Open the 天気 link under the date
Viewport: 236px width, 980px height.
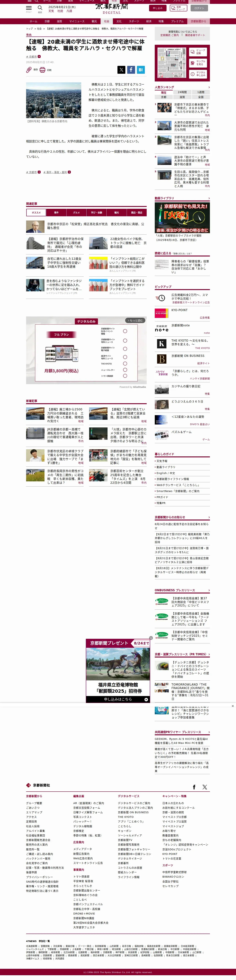click(51, 11)
